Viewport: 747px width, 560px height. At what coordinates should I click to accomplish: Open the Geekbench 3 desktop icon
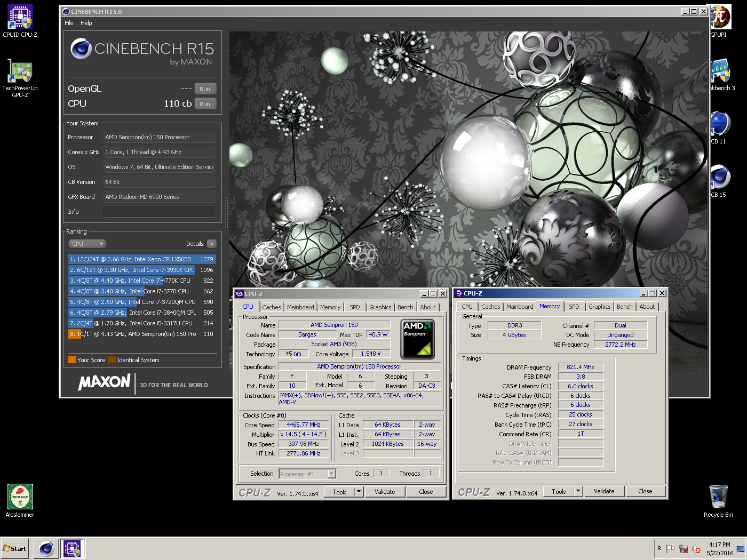[722, 74]
